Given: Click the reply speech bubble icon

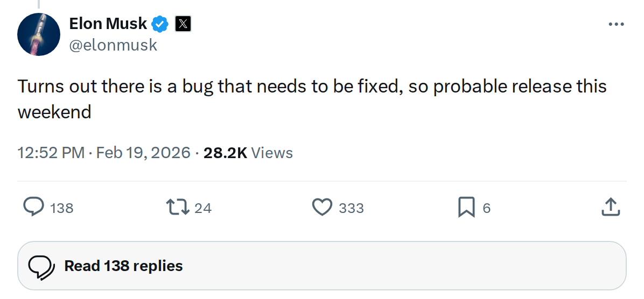Looking at the screenshot, I should point(33,207).
